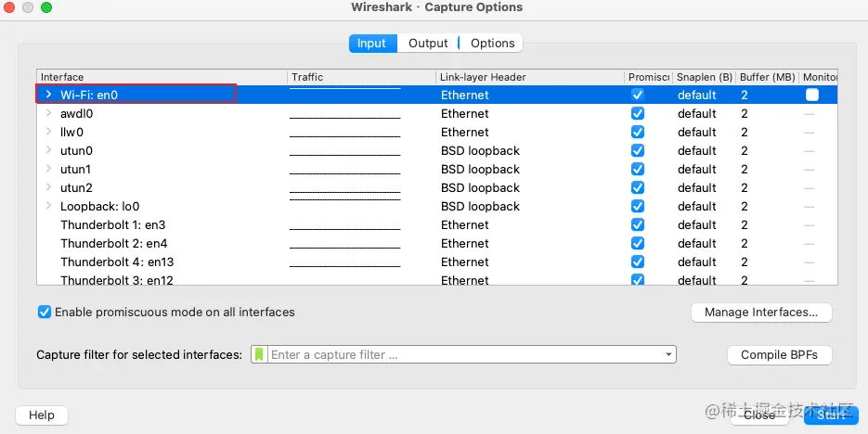Focus the capture filter text field

click(464, 354)
